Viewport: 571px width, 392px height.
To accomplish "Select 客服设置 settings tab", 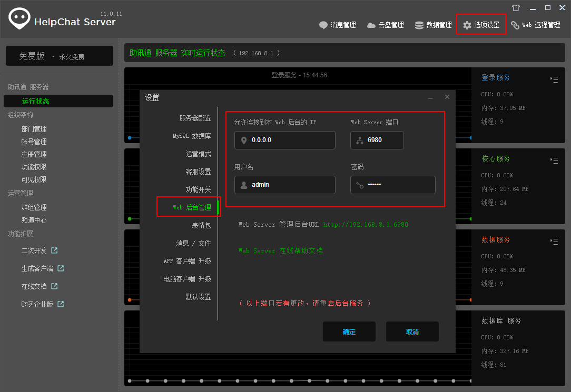I will pos(198,172).
